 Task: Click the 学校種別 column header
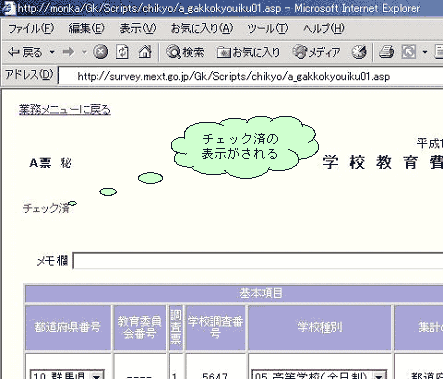[320, 327]
